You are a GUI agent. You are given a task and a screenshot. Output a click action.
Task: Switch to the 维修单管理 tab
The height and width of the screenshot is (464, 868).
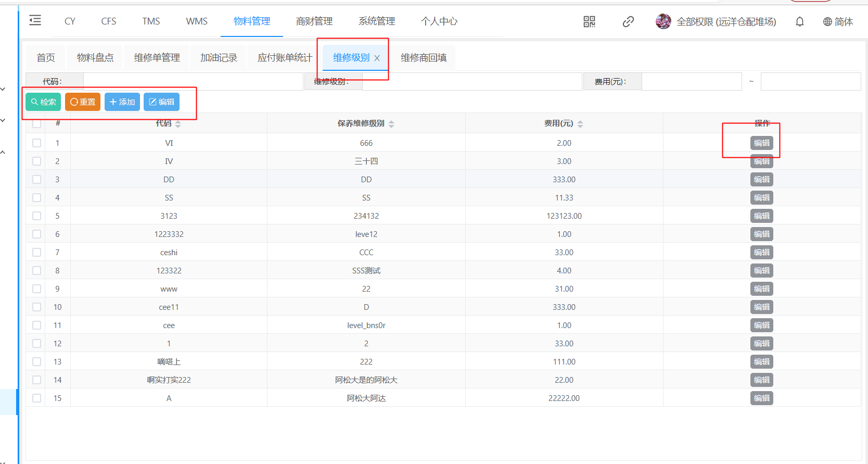[157, 58]
